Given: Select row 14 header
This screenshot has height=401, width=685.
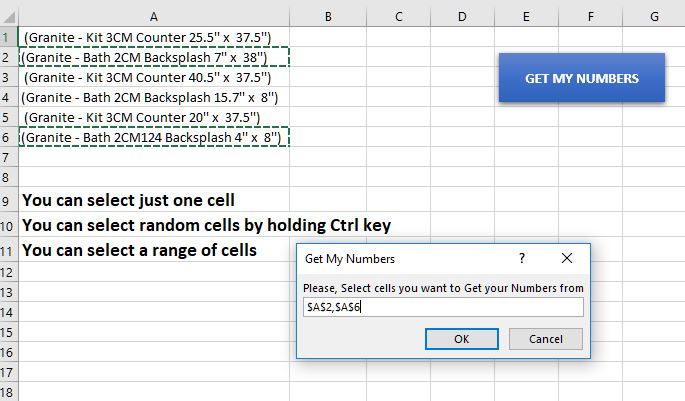Looking at the screenshot, I should coord(9,313).
